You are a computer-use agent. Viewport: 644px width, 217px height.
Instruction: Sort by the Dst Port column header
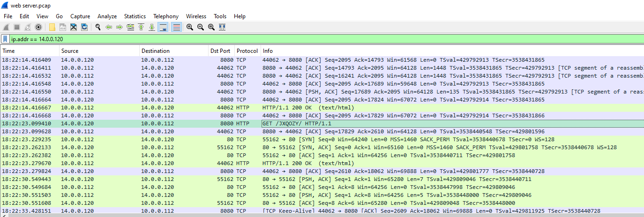coord(222,51)
